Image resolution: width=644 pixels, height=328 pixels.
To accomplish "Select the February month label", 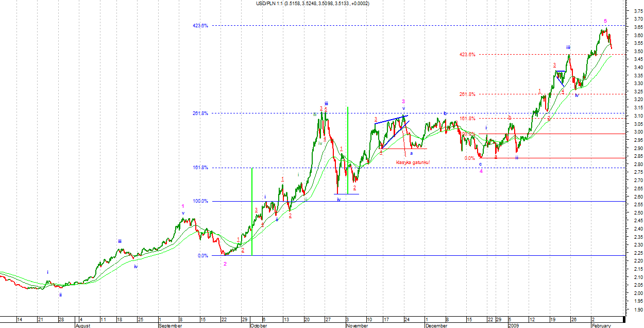I will (x=600, y=325).
